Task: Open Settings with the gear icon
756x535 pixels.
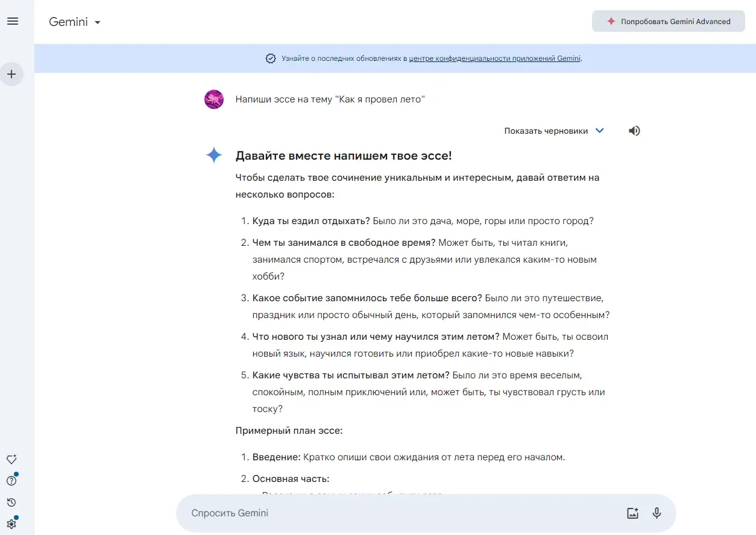Action: click(11, 524)
